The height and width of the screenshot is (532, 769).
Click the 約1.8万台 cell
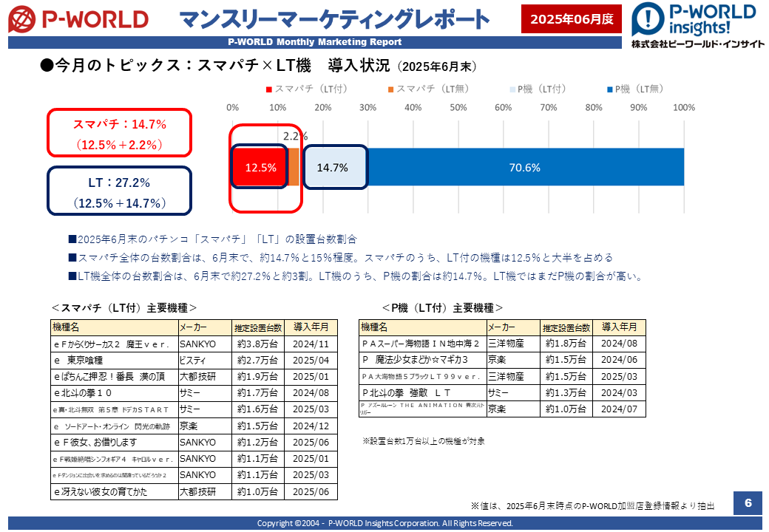566,344
